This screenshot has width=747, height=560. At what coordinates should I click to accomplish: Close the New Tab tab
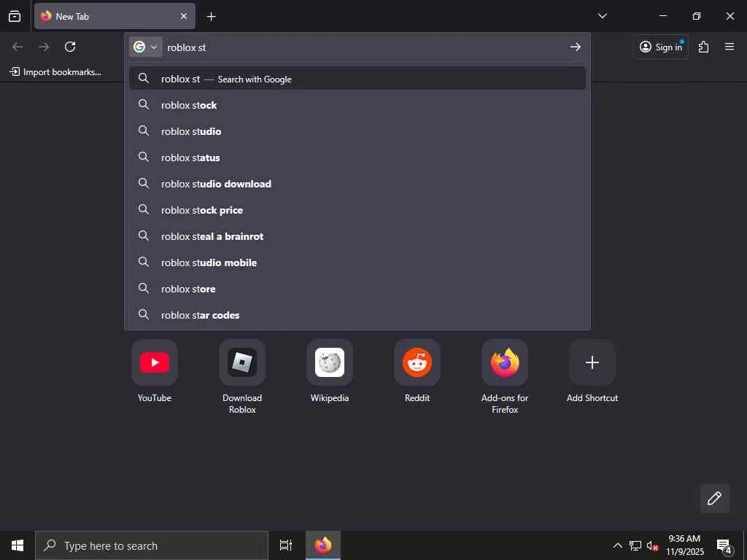point(184,16)
